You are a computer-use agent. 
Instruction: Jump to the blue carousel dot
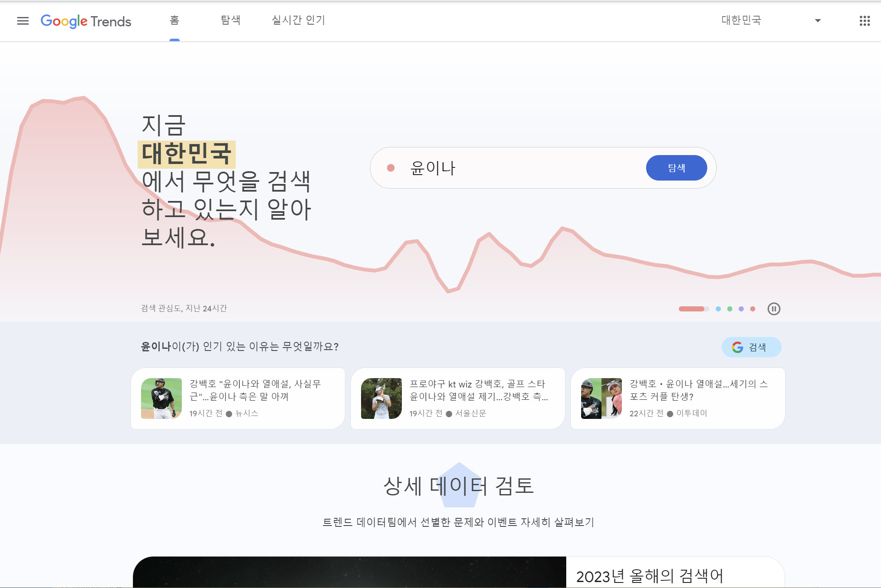click(x=718, y=309)
